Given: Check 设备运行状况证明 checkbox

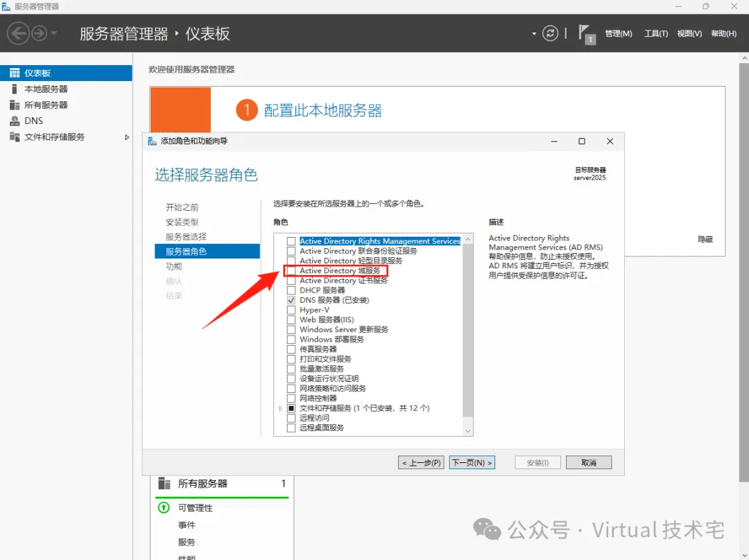Looking at the screenshot, I should click(291, 378).
